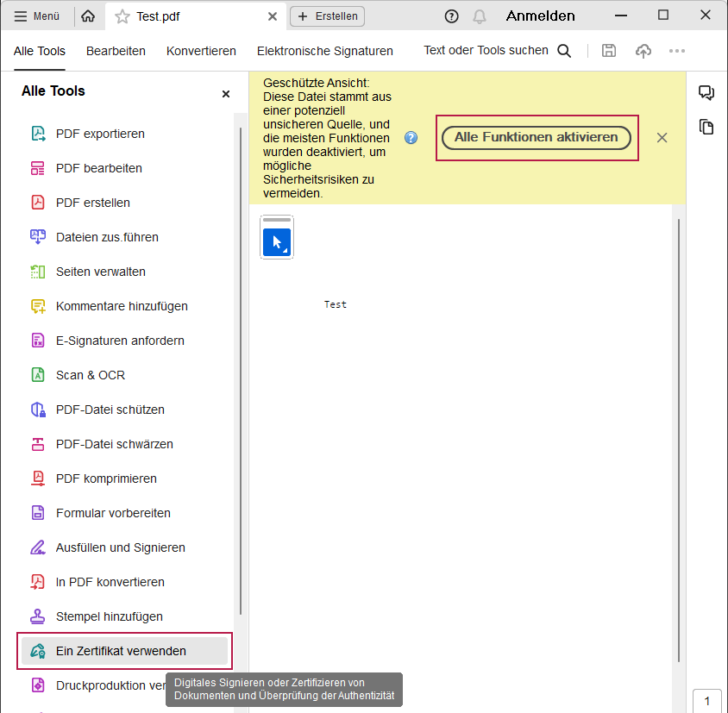Click Alle Funktionen aktivieren button

coord(537,138)
